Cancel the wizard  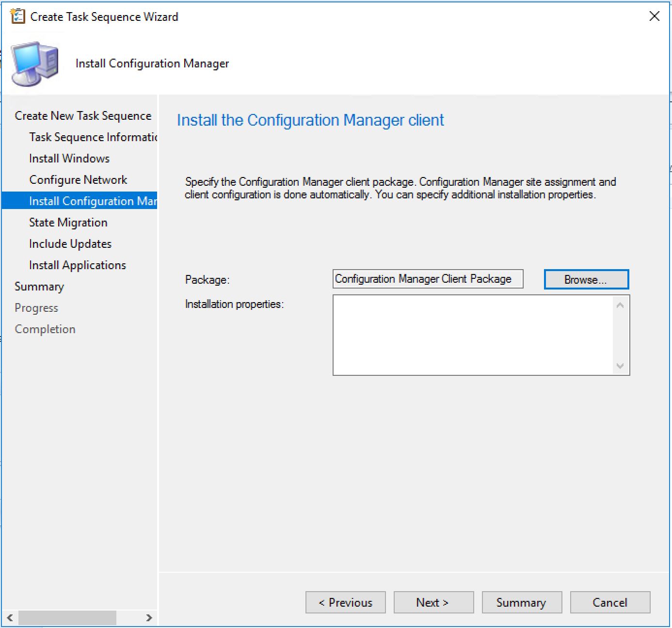click(x=609, y=603)
